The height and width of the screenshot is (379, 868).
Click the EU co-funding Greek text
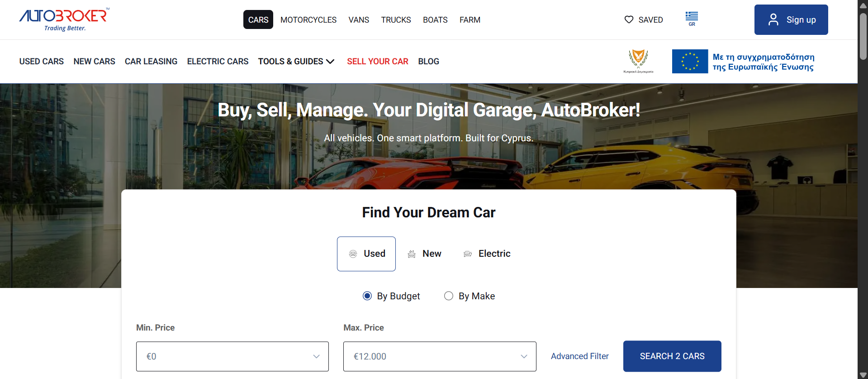point(764,62)
